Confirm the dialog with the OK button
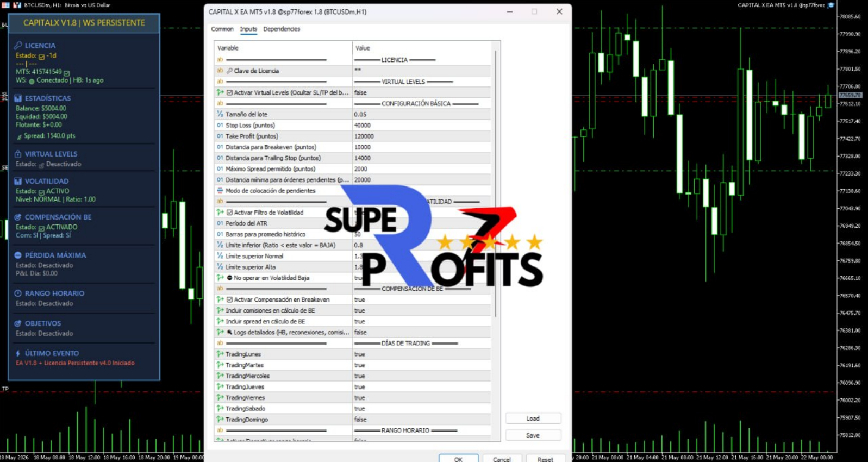The height and width of the screenshot is (462, 868). coord(458,459)
